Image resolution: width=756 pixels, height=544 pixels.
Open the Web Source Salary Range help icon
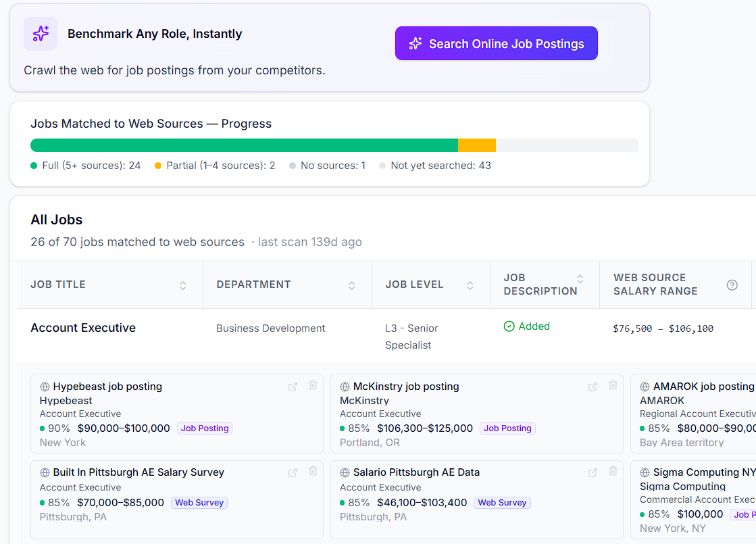pos(732,285)
